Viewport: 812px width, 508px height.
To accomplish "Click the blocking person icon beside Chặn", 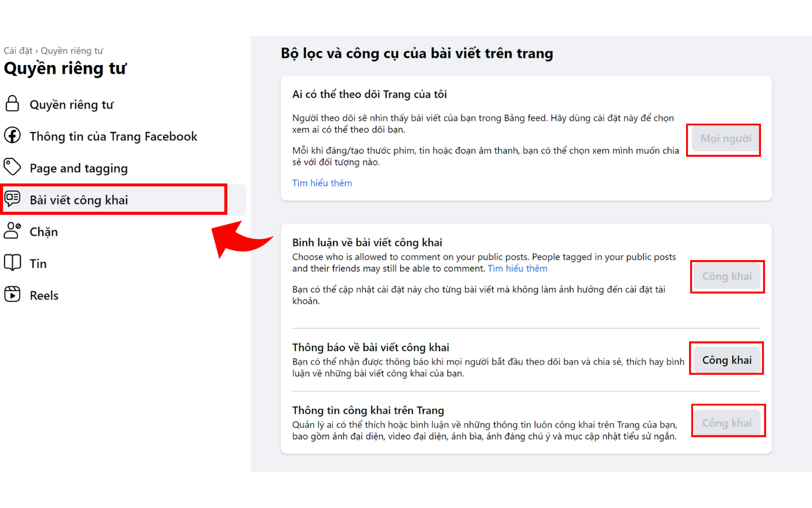I will pyautogui.click(x=12, y=231).
